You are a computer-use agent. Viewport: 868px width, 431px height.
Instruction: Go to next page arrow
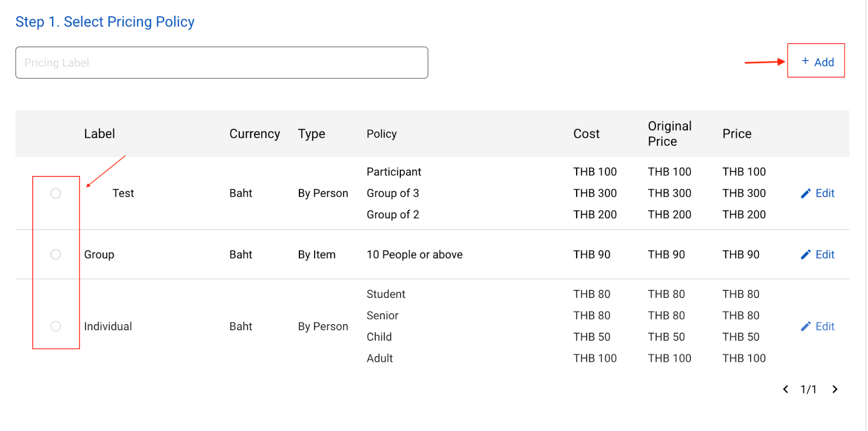[x=835, y=389]
